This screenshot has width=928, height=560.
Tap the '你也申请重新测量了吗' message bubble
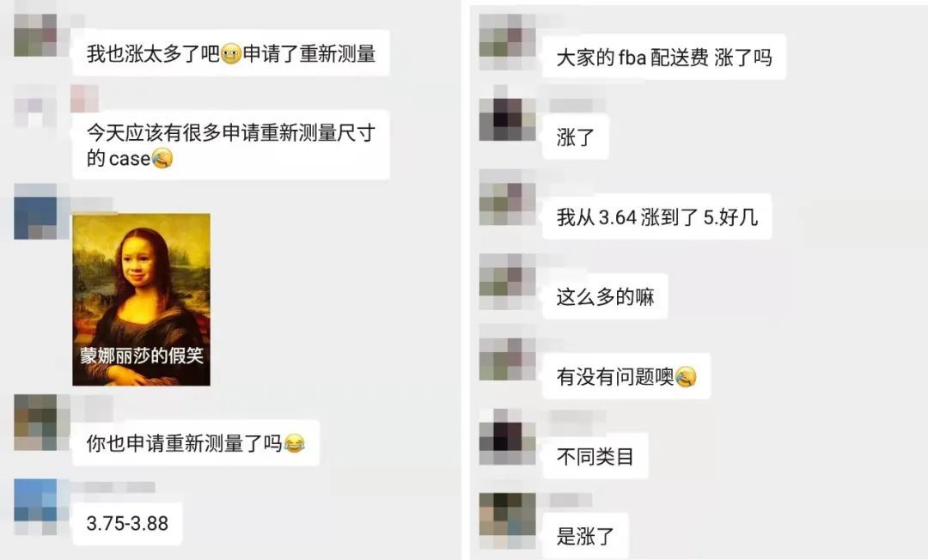(x=195, y=443)
